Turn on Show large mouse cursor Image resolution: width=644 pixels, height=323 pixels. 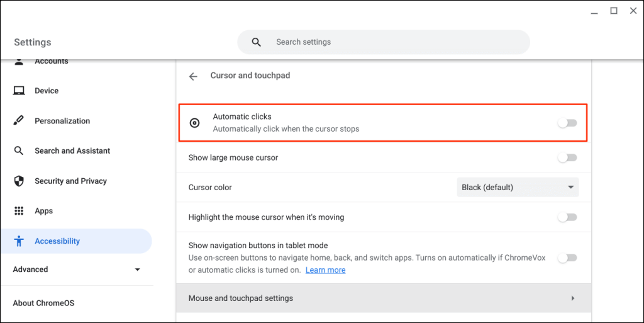coord(567,157)
